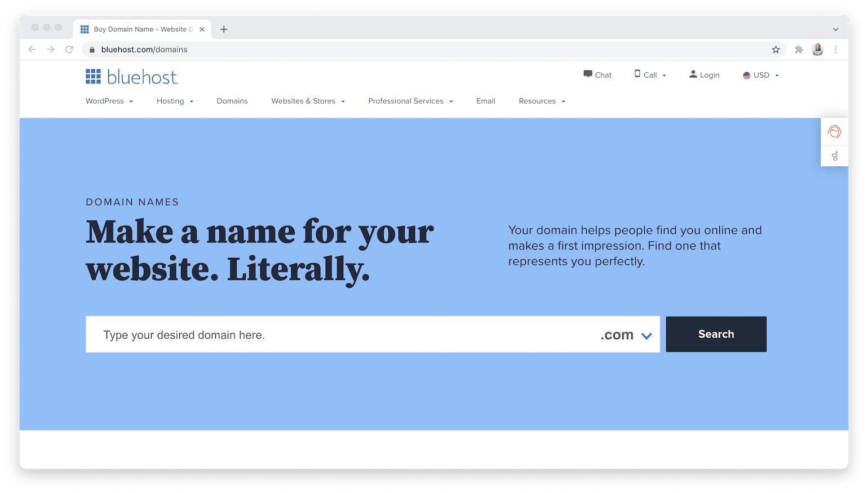Screen dimensions: 868x493
Task: Open the chat assistant face icon on the right
Action: click(834, 131)
